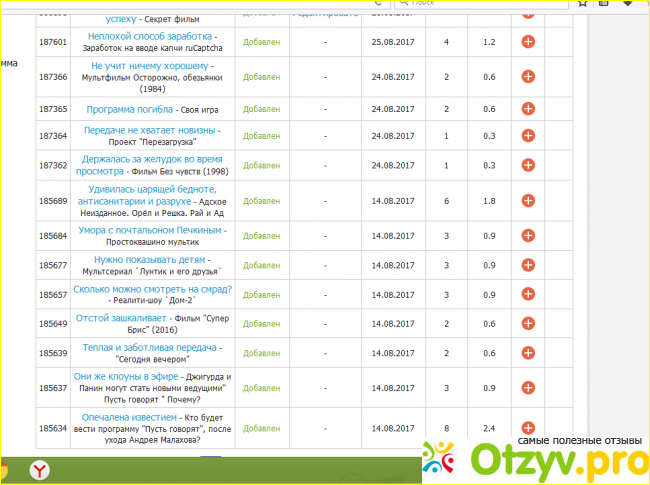
Task: Click the plus icon for review 187601
Action: [528, 43]
